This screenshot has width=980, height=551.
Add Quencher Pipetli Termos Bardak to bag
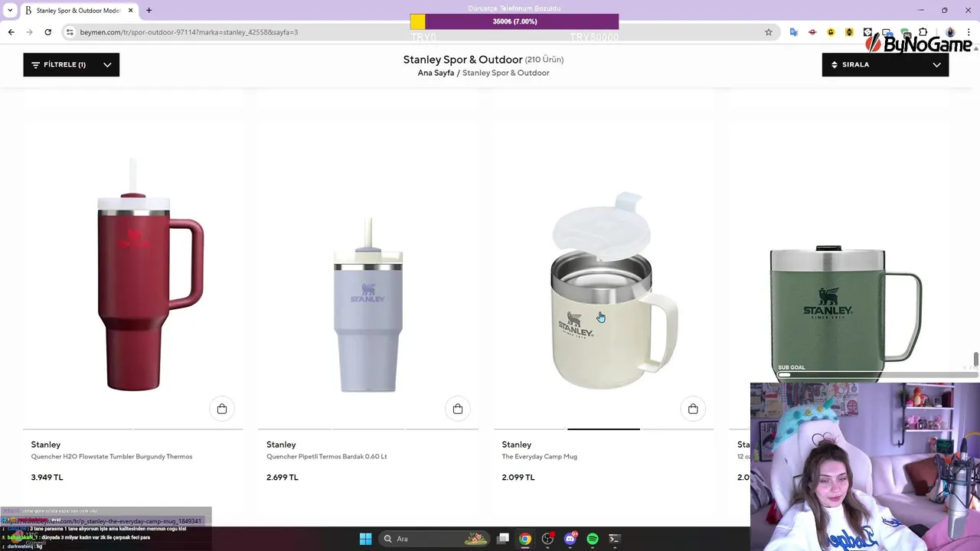click(x=458, y=409)
